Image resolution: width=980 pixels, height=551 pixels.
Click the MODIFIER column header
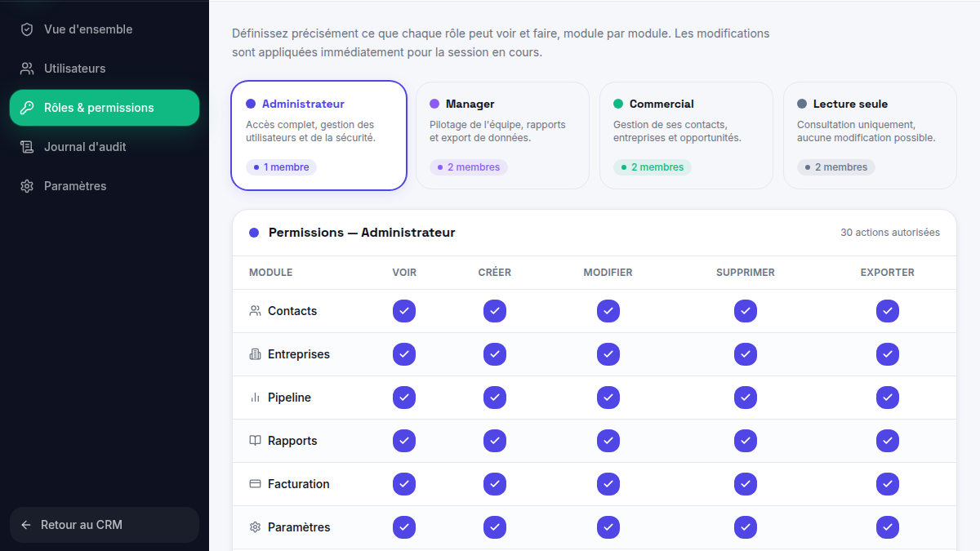click(x=608, y=273)
